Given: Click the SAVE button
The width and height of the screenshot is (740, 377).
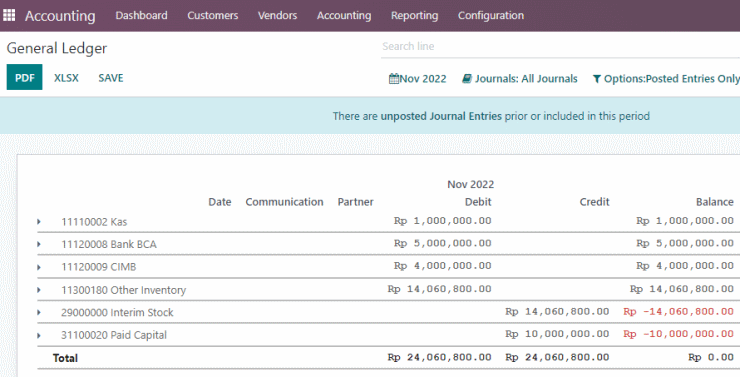Looking at the screenshot, I should click(111, 78).
